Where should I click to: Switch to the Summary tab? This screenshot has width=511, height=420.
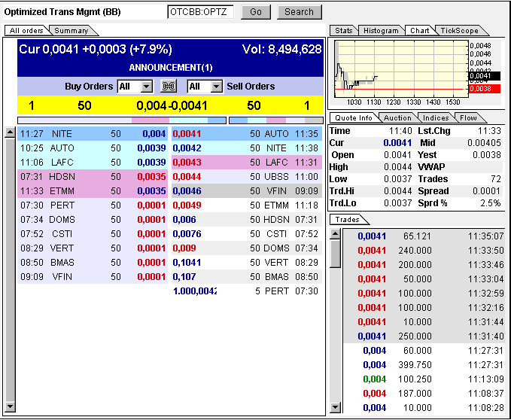pos(71,31)
